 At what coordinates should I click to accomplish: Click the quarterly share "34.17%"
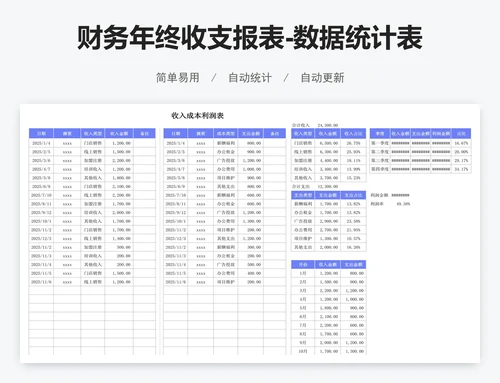click(x=461, y=169)
